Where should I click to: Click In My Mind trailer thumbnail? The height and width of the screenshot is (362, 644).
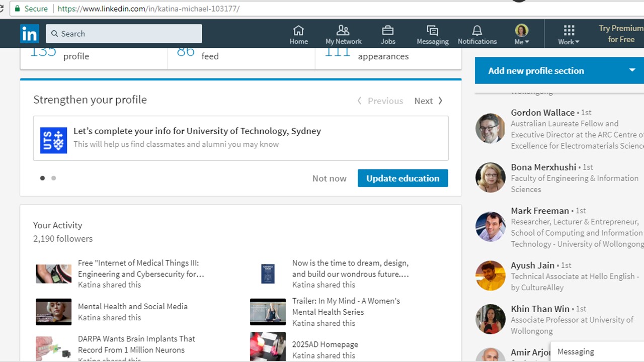(x=268, y=312)
